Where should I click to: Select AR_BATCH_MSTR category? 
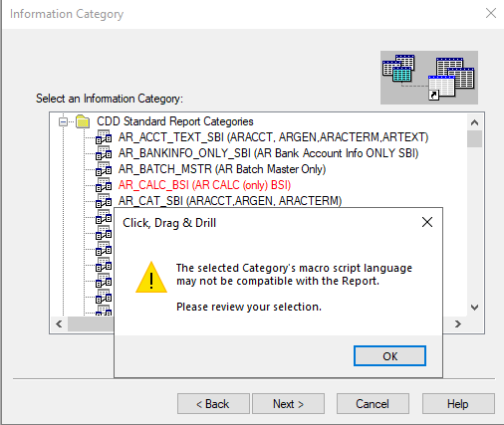222,169
